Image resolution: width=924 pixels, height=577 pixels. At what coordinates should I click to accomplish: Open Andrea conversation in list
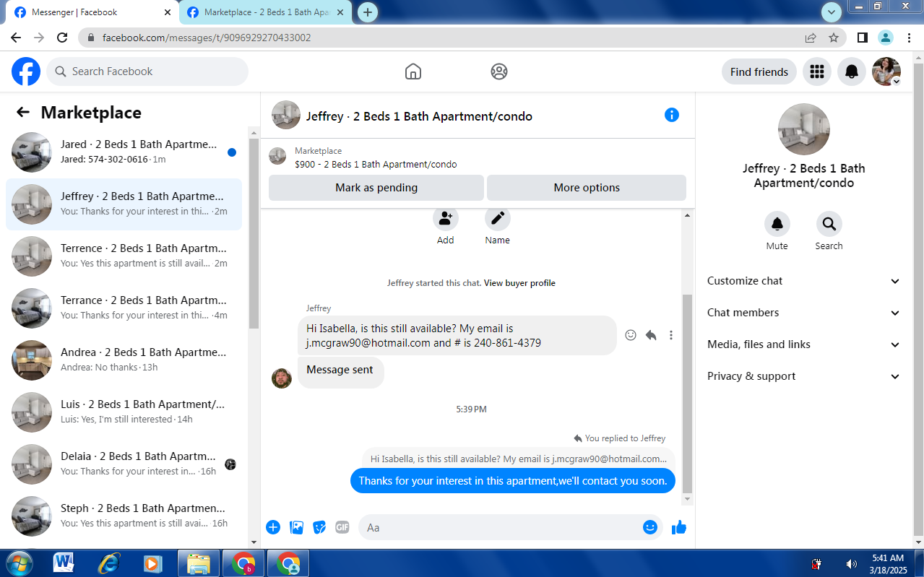[124, 360]
